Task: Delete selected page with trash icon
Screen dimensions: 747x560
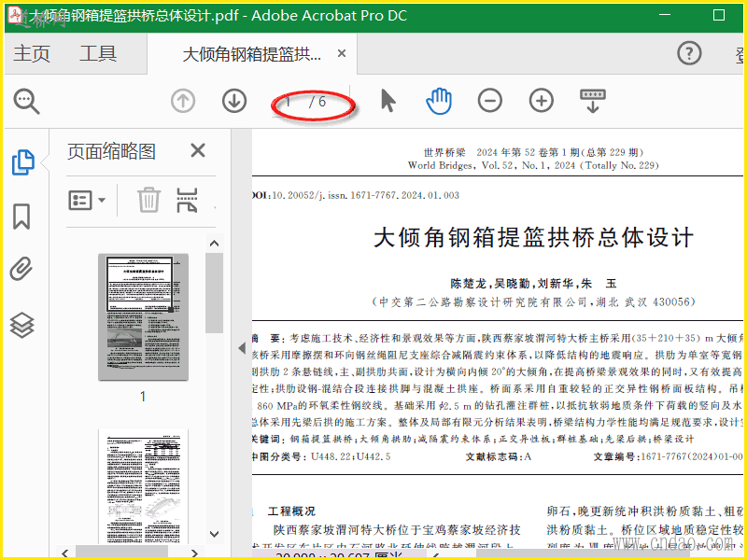Action: click(x=149, y=200)
